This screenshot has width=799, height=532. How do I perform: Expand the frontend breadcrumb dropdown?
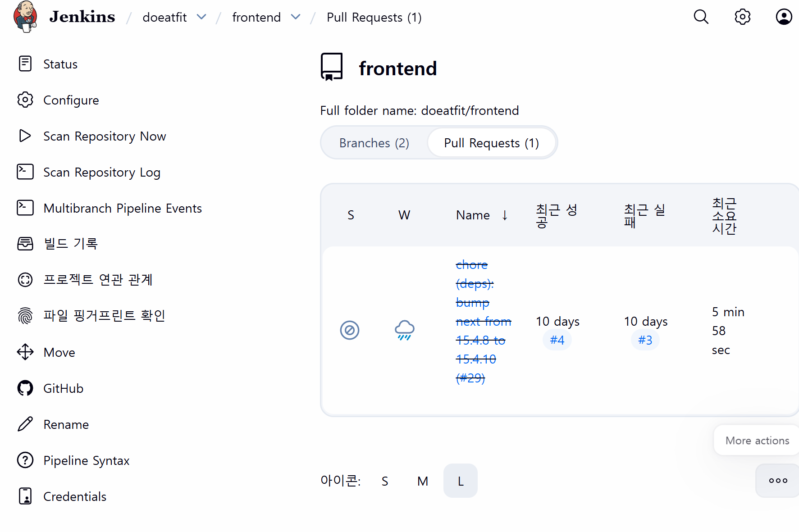click(296, 17)
